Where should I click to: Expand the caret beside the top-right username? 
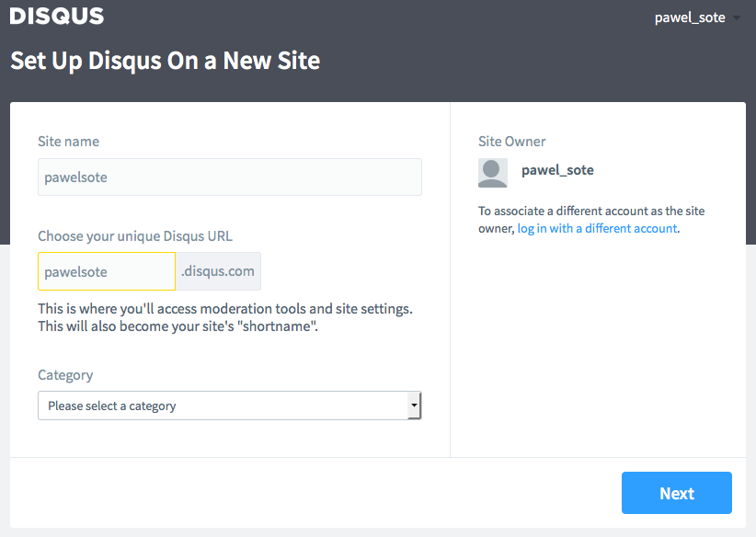(x=737, y=17)
